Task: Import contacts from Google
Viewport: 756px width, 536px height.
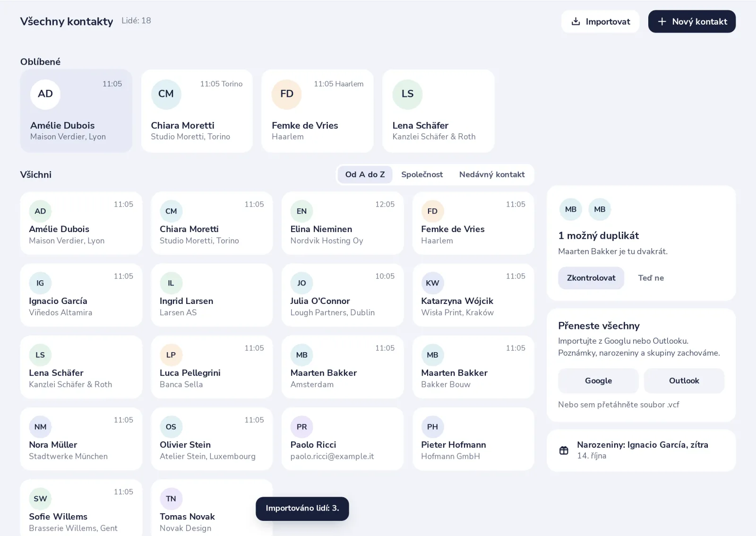Action: (x=598, y=381)
